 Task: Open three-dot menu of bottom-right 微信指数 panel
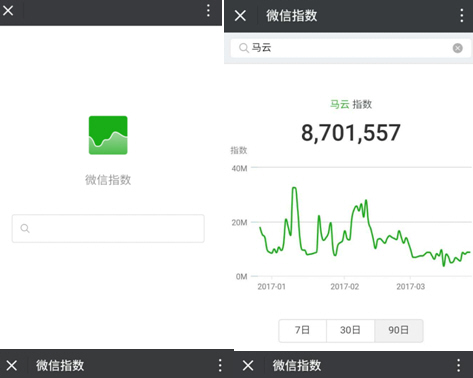[459, 366]
